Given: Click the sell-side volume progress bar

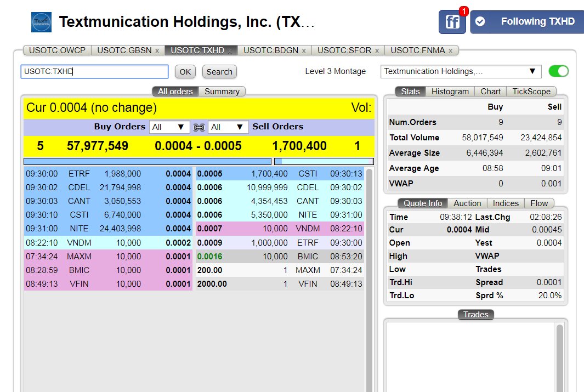Looking at the screenshot, I should 324,161.
